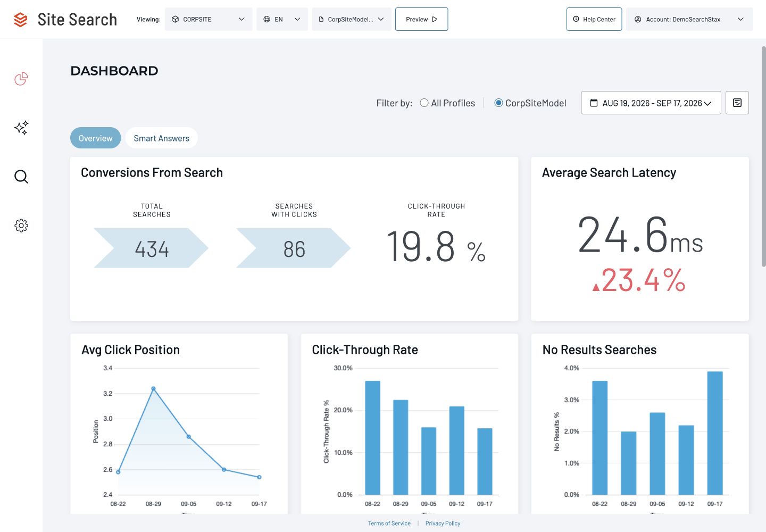
Task: Open the Privacy Policy link
Action: coord(443,523)
